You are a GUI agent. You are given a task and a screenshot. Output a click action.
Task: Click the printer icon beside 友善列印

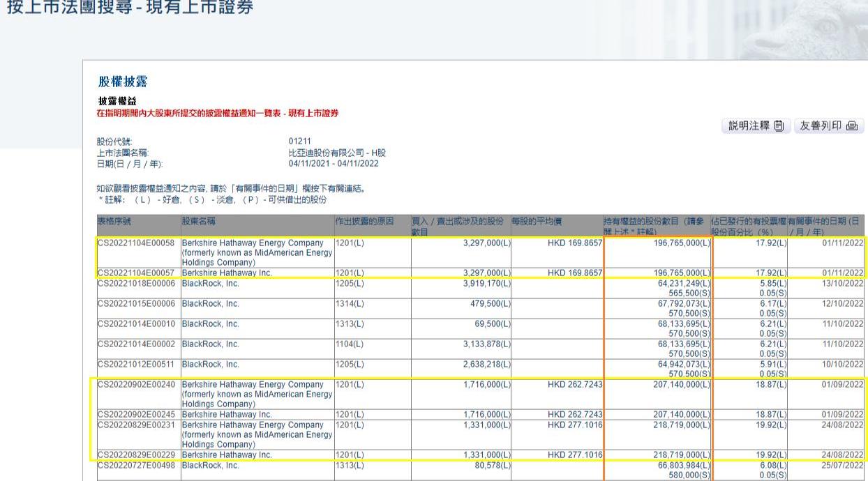tap(853, 126)
